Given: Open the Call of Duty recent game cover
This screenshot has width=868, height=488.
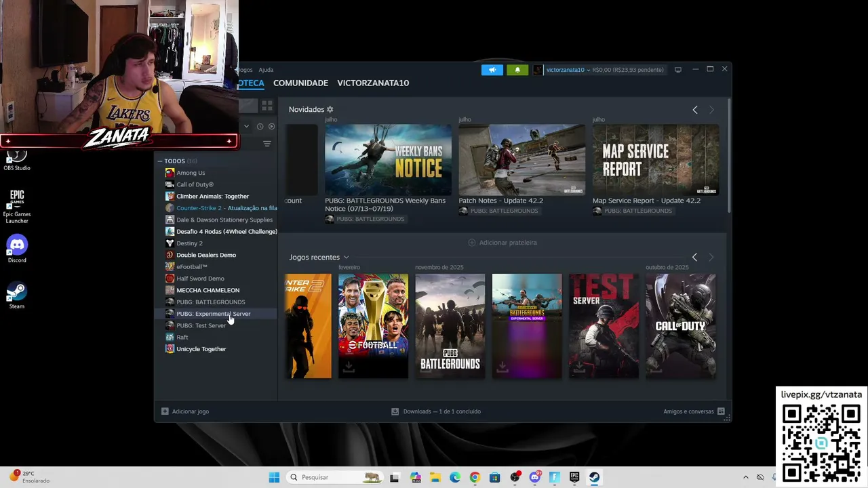Looking at the screenshot, I should 681,326.
